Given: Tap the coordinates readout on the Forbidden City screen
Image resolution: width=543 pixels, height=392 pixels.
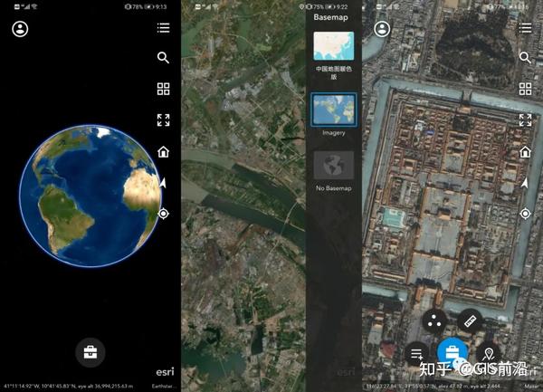Looking at the screenshot, I should (x=433, y=386).
